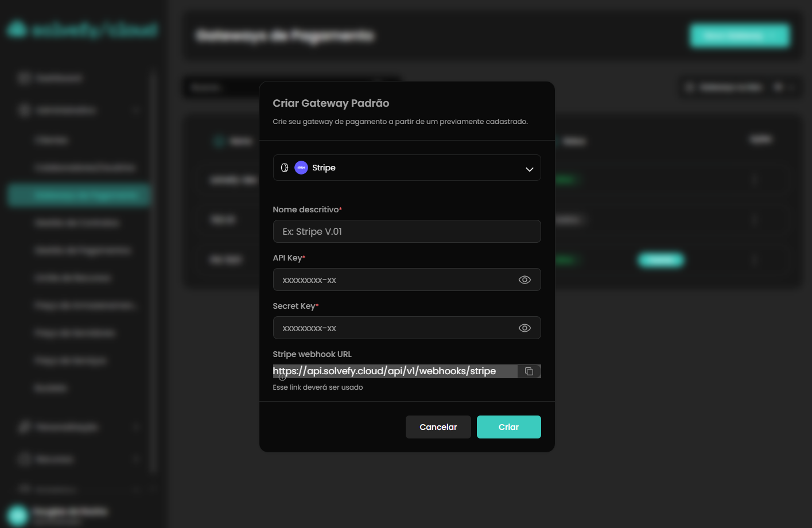
Task: Cancel the gateway creation dialog
Action: click(438, 427)
